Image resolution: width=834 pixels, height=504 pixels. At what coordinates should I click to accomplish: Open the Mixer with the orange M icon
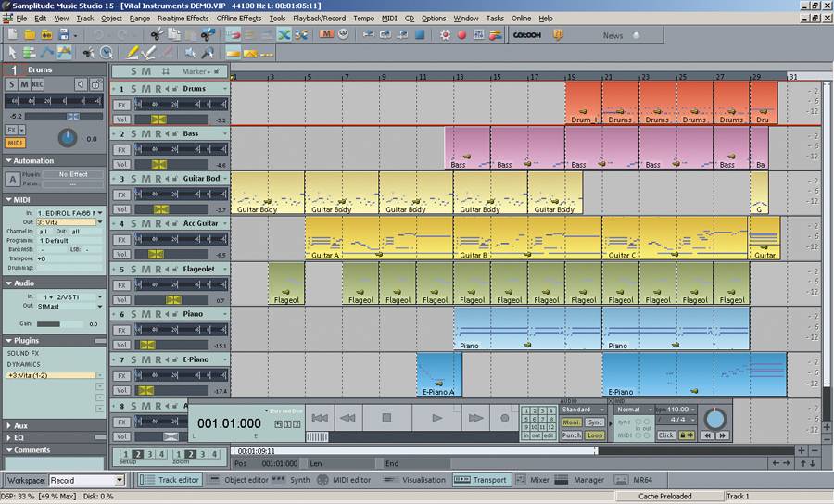click(326, 34)
